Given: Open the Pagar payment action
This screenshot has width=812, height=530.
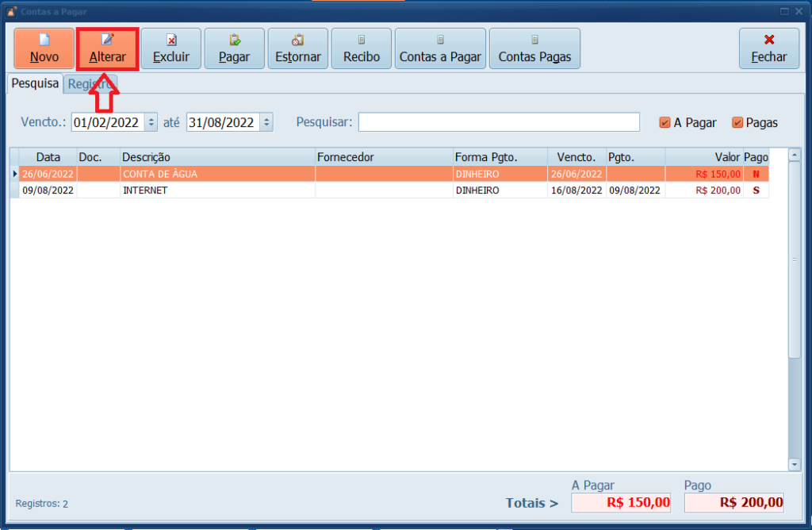Looking at the screenshot, I should click(234, 48).
